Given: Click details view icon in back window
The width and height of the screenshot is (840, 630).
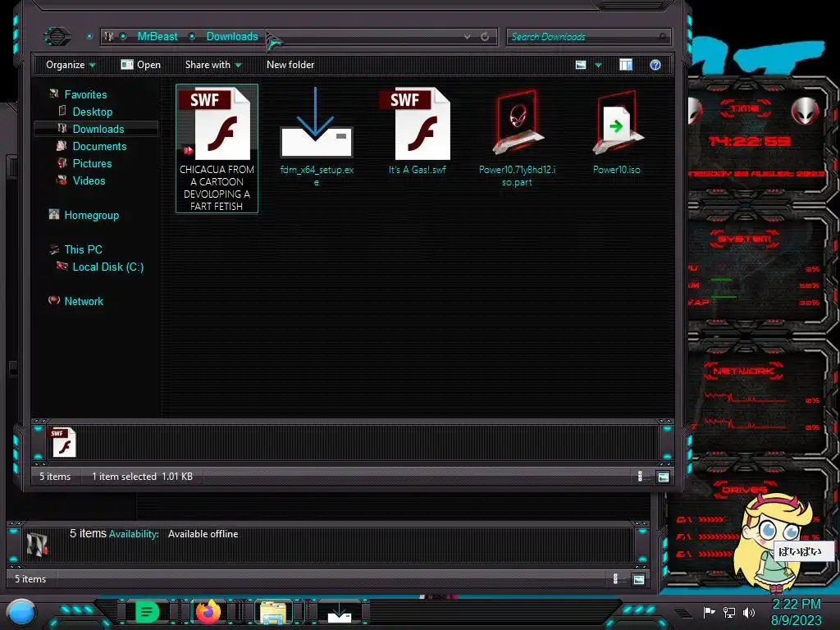Looking at the screenshot, I should point(615,579).
